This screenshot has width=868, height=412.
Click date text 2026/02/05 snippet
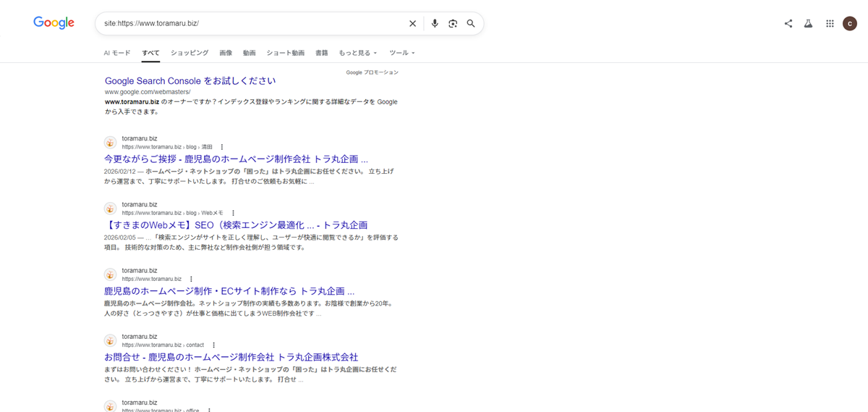(121, 237)
